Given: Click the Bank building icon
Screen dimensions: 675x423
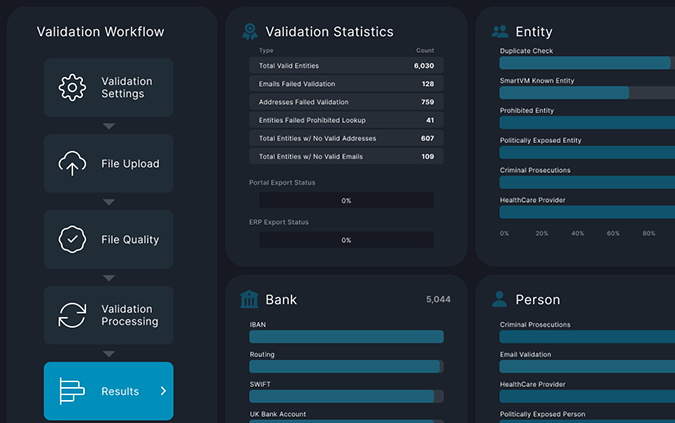Looking at the screenshot, I should click(x=250, y=299).
